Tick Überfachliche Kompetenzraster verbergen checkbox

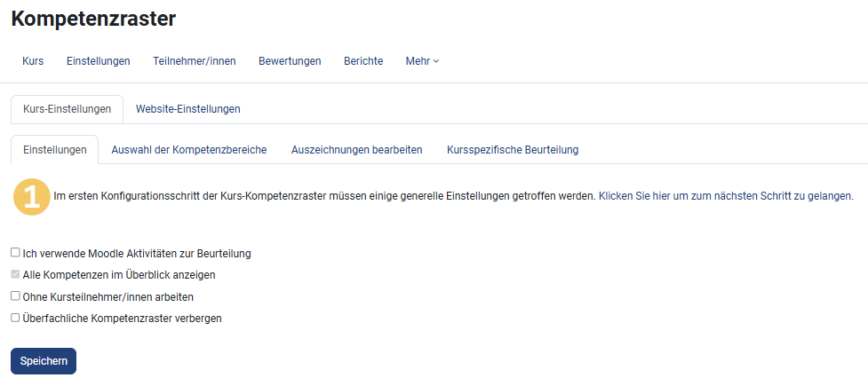[x=15, y=318]
